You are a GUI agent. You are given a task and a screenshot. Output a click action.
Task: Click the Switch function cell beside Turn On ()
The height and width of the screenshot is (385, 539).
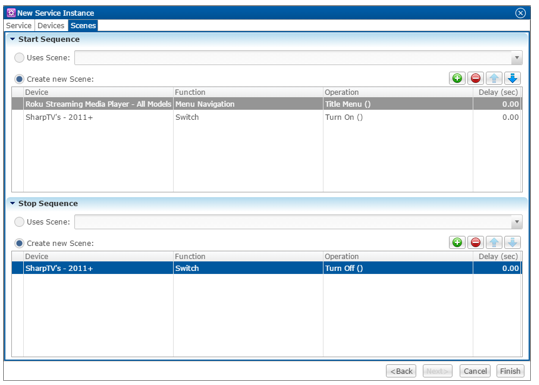(248, 117)
